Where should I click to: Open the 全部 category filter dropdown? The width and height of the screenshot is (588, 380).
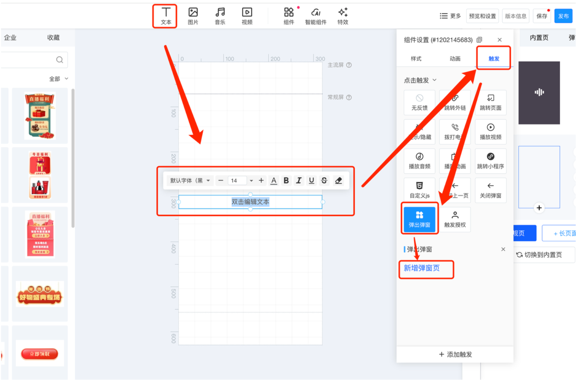[x=59, y=79]
